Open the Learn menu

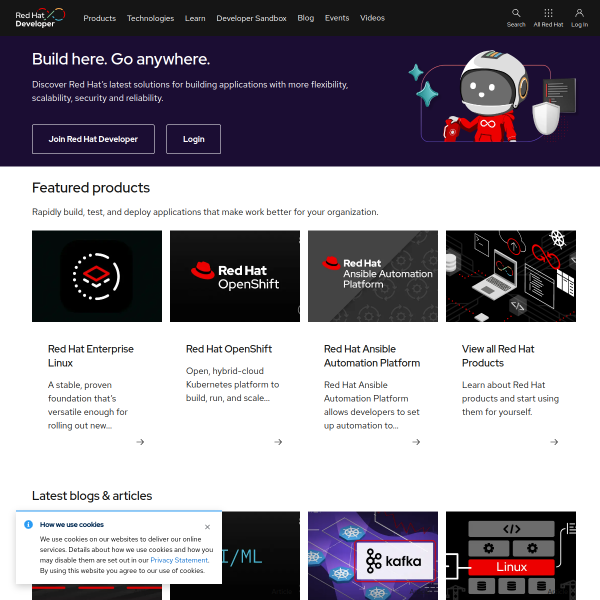(195, 18)
